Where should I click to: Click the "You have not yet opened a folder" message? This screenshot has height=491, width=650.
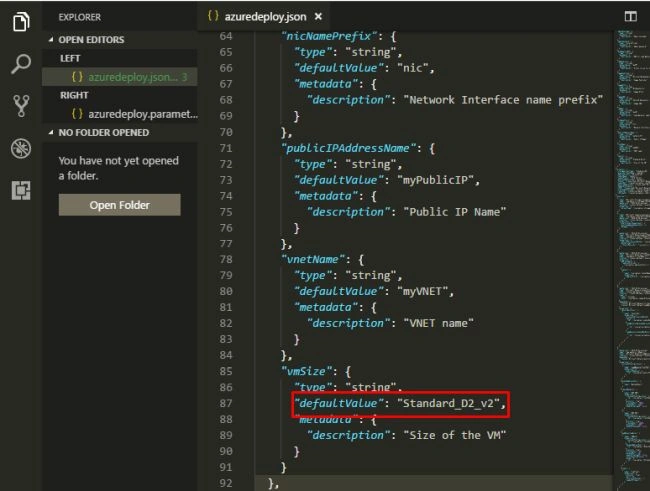pyautogui.click(x=119, y=168)
